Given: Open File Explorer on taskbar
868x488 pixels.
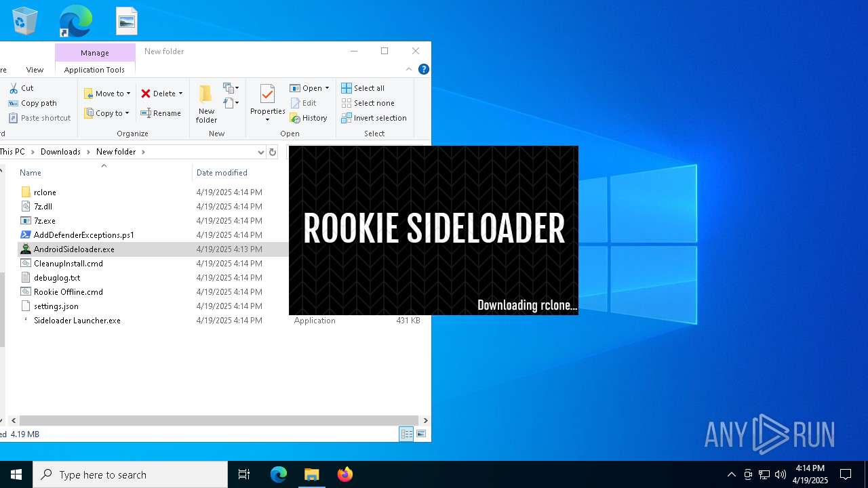Looking at the screenshot, I should tap(311, 474).
